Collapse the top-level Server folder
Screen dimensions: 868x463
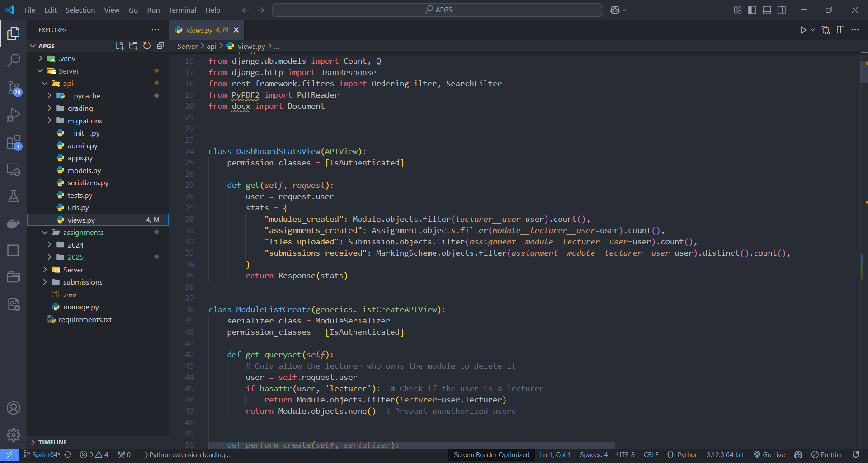coord(98,71)
